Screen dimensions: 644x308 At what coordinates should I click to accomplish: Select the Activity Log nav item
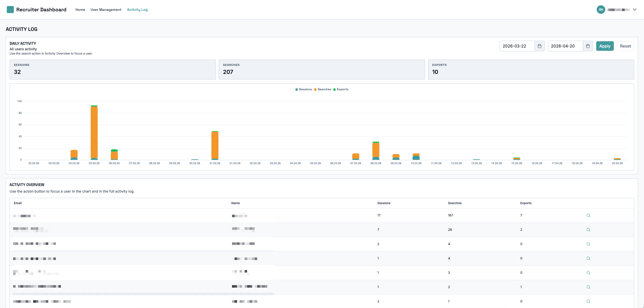[137, 10]
